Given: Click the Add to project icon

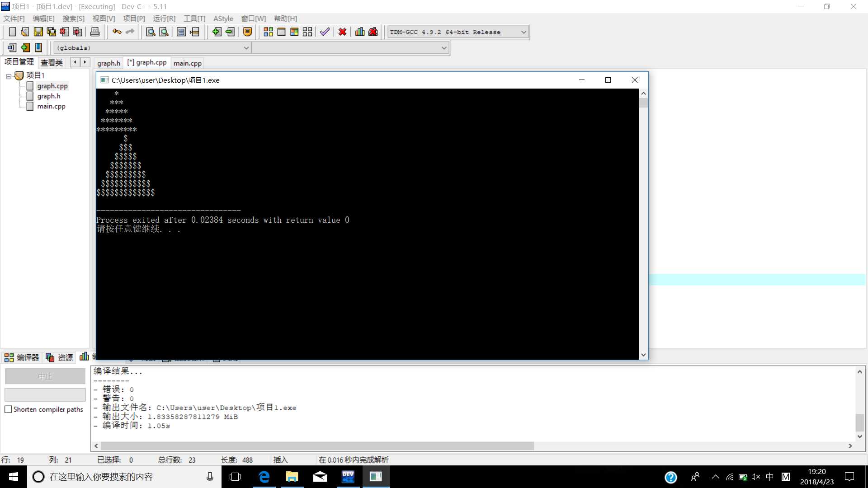Looking at the screenshot, I should 217,32.
